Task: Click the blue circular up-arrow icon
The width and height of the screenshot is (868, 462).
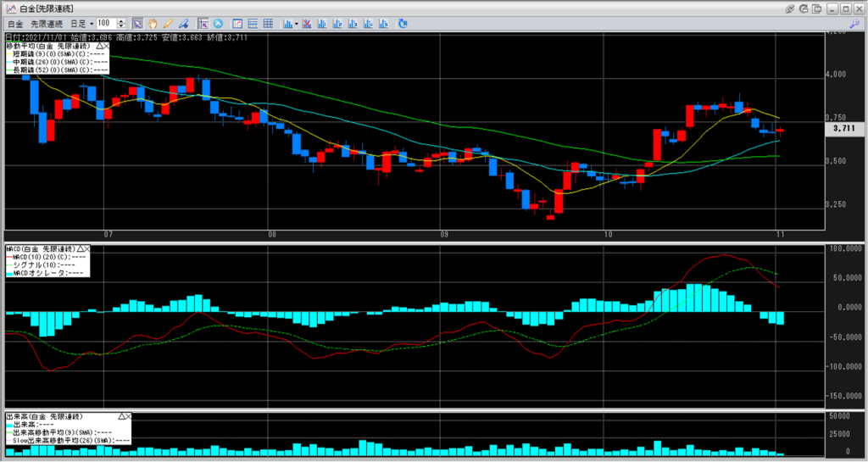Action: [219, 23]
